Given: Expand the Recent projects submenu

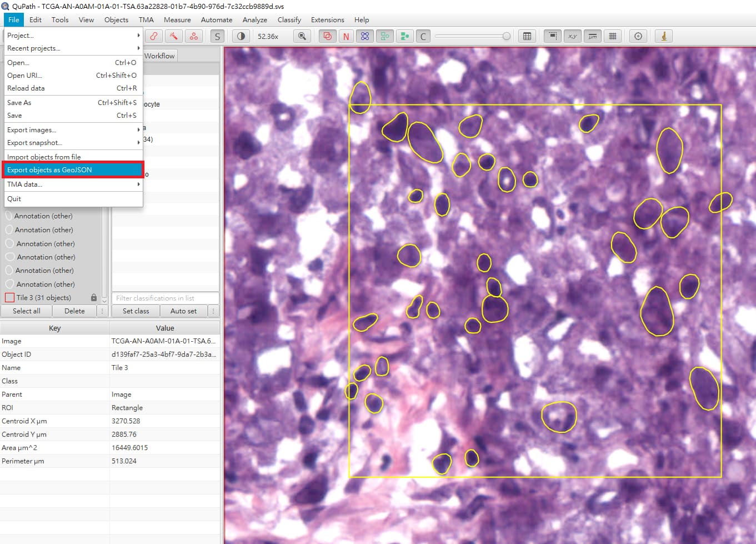Looking at the screenshot, I should pos(72,48).
